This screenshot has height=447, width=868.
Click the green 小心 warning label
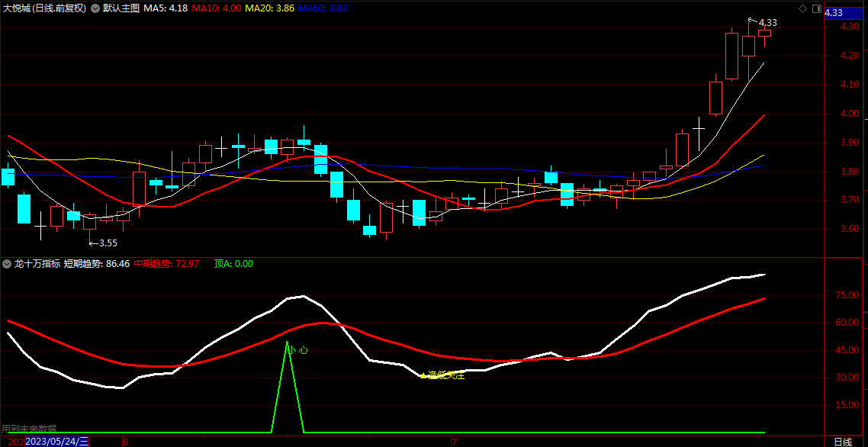coord(298,350)
